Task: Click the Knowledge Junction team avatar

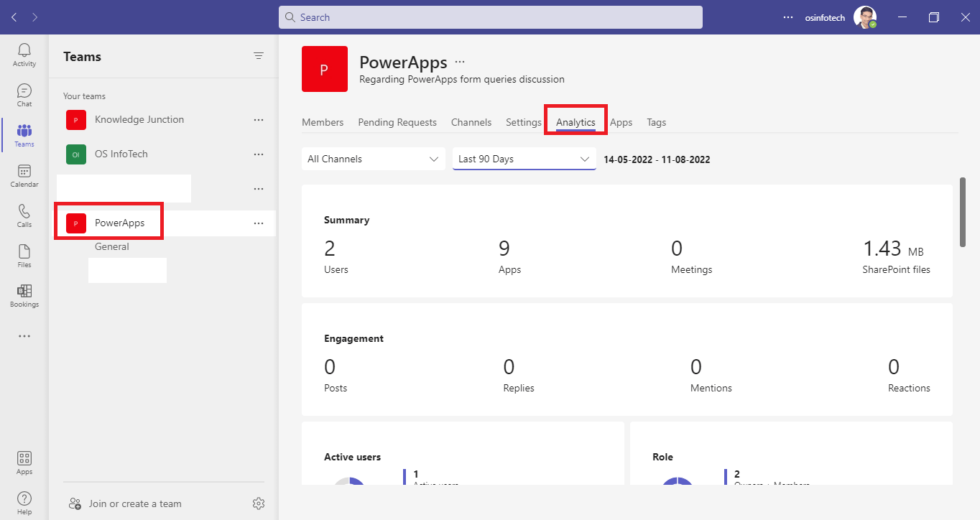Action: [76, 120]
